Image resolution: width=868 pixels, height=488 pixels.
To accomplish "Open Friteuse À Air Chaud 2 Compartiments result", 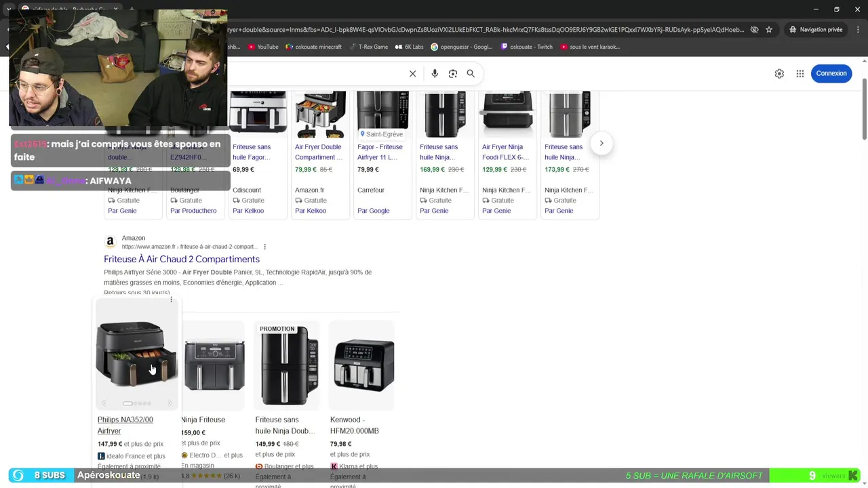I will point(182,259).
